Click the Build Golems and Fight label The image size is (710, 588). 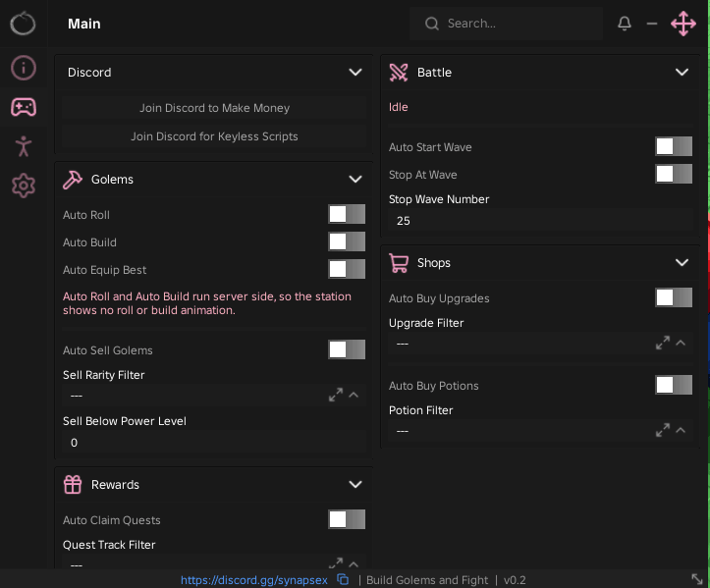point(427,580)
